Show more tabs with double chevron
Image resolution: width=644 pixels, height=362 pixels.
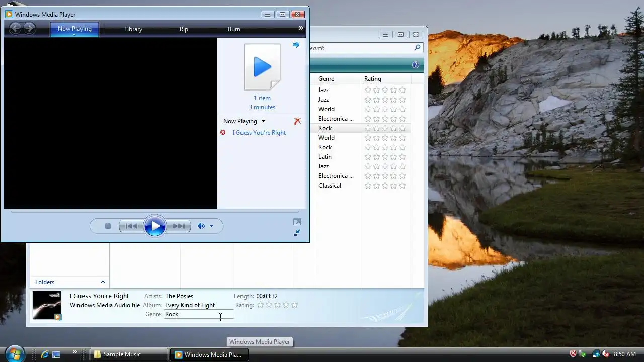[x=301, y=28]
